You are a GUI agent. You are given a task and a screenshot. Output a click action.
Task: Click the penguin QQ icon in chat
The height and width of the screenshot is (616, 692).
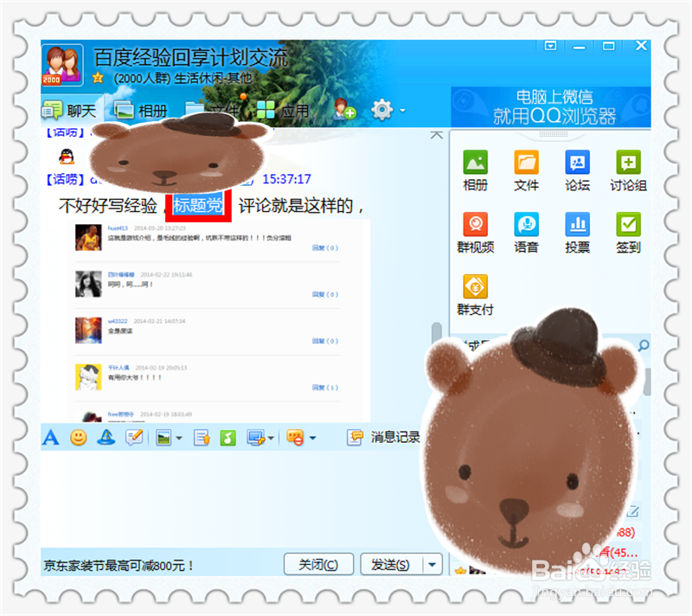point(67,157)
